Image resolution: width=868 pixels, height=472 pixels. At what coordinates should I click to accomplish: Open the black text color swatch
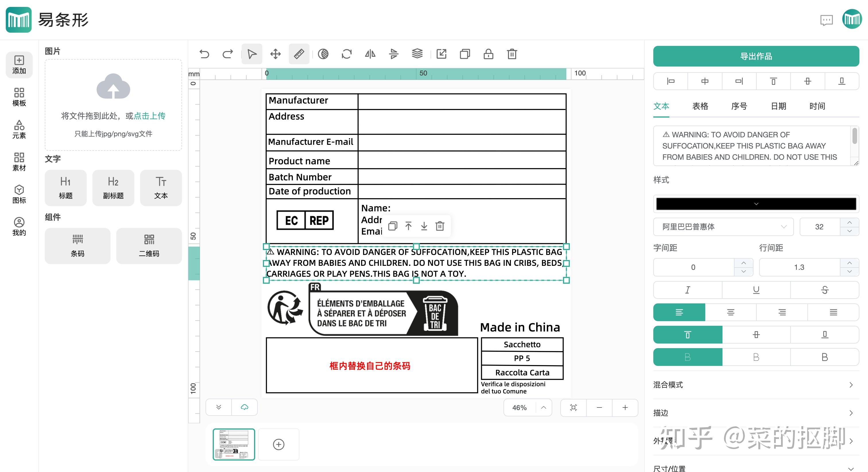point(756,204)
